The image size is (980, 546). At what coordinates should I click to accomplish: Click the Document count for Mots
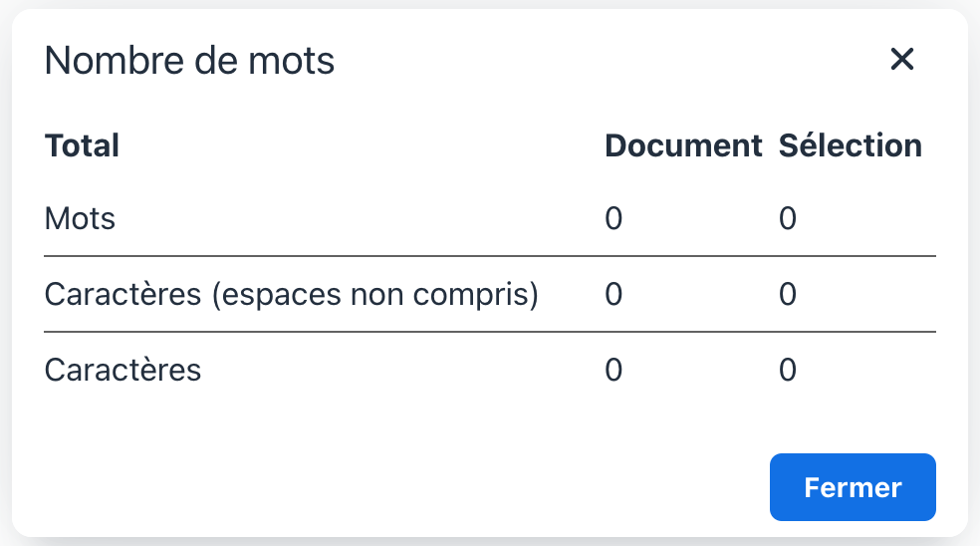point(613,218)
